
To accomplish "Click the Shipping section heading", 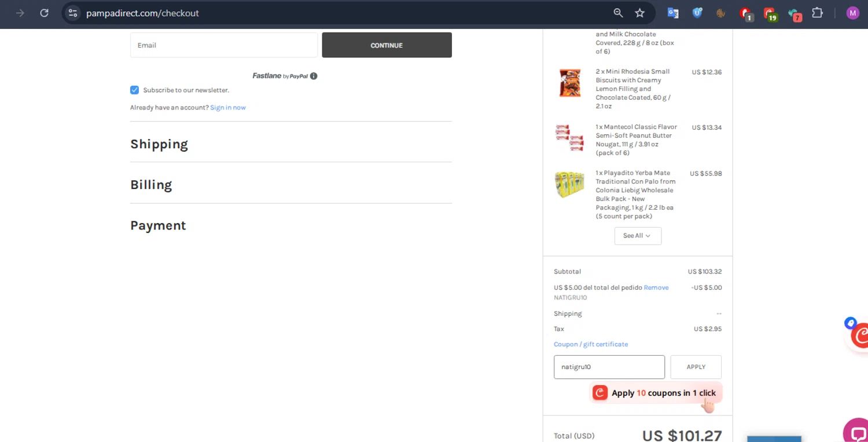I will [x=159, y=144].
